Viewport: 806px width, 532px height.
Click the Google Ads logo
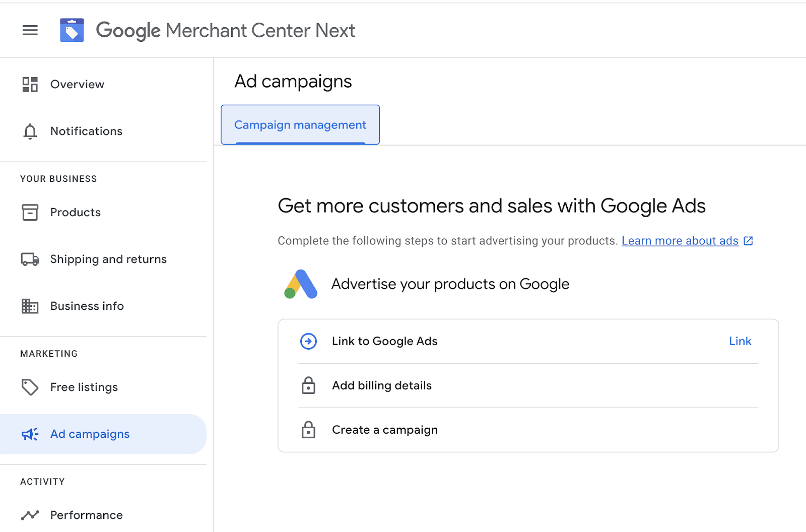point(301,284)
